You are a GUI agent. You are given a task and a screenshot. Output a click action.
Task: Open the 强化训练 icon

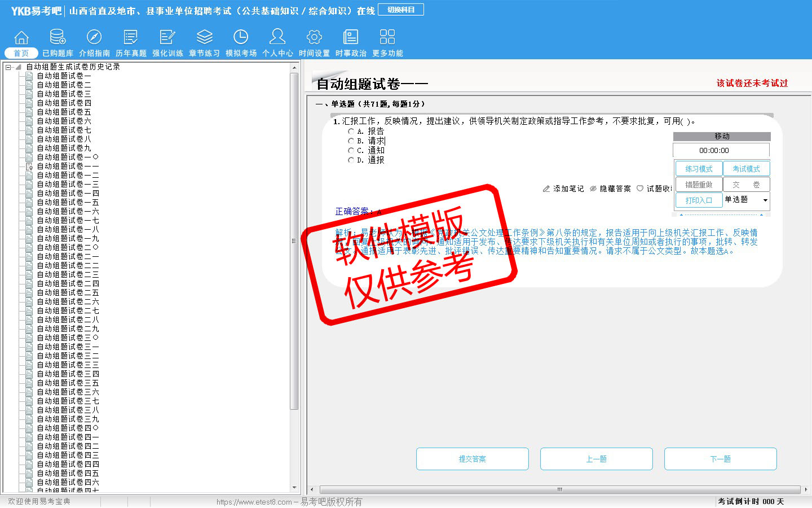[167, 37]
